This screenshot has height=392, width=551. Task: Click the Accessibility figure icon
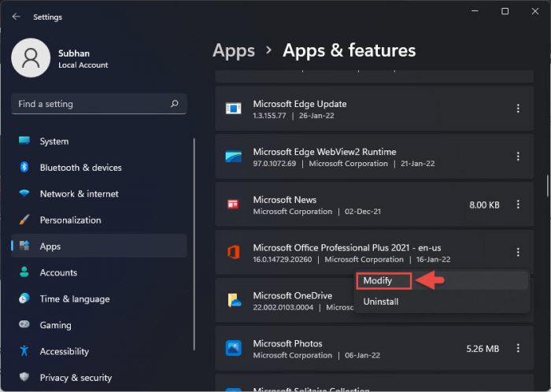click(x=24, y=350)
